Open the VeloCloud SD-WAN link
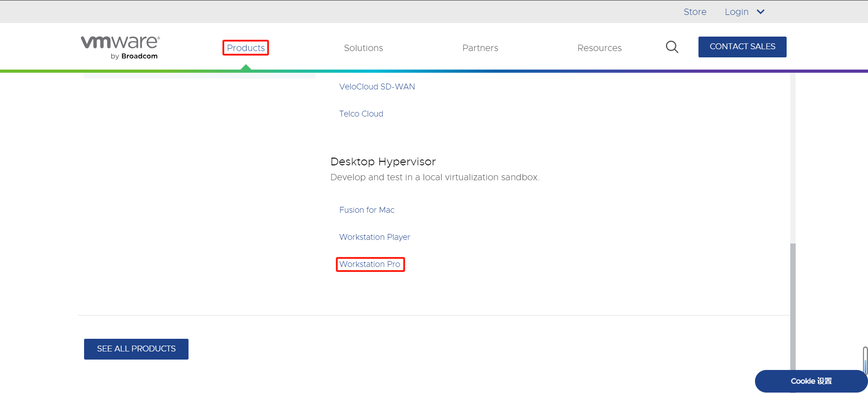Image resolution: width=868 pixels, height=393 pixels. 377,87
